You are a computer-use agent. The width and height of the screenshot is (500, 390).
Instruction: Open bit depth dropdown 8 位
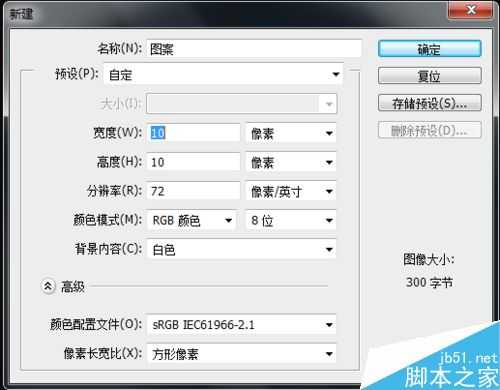pos(291,220)
